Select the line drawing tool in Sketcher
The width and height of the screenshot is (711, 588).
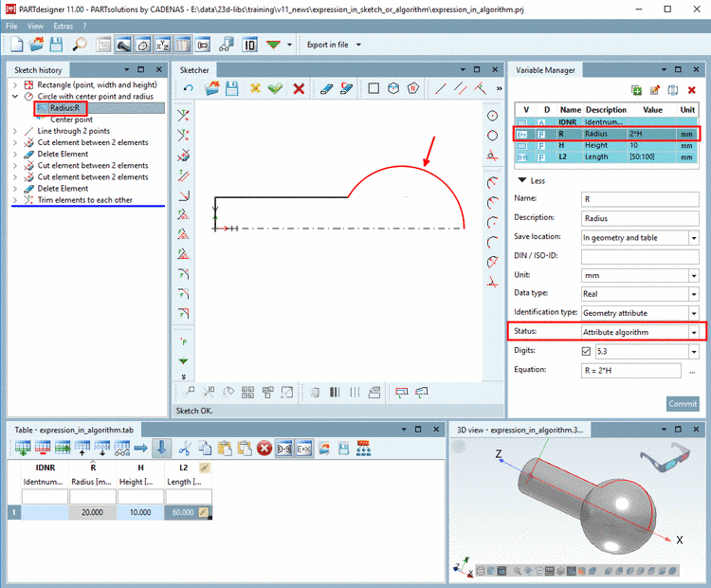(x=440, y=88)
